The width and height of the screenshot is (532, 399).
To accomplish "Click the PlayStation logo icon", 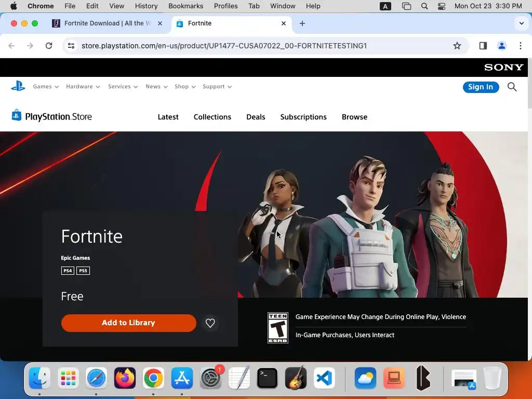I will click(x=18, y=86).
